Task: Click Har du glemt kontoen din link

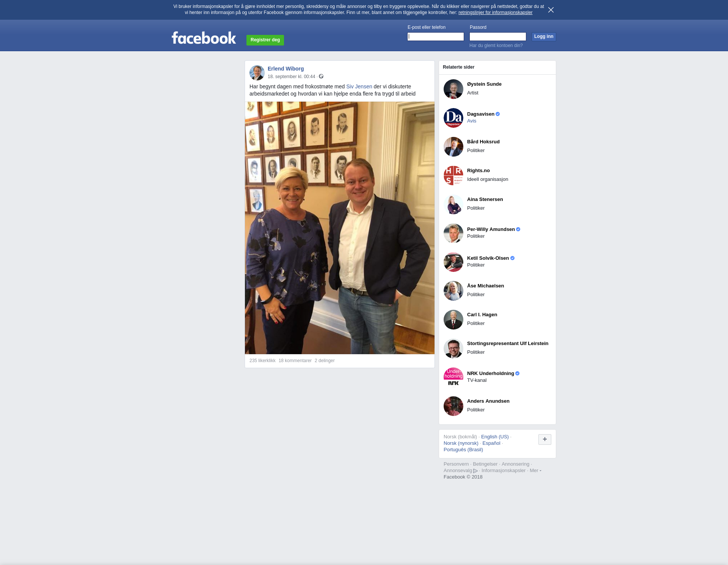Action: click(496, 46)
